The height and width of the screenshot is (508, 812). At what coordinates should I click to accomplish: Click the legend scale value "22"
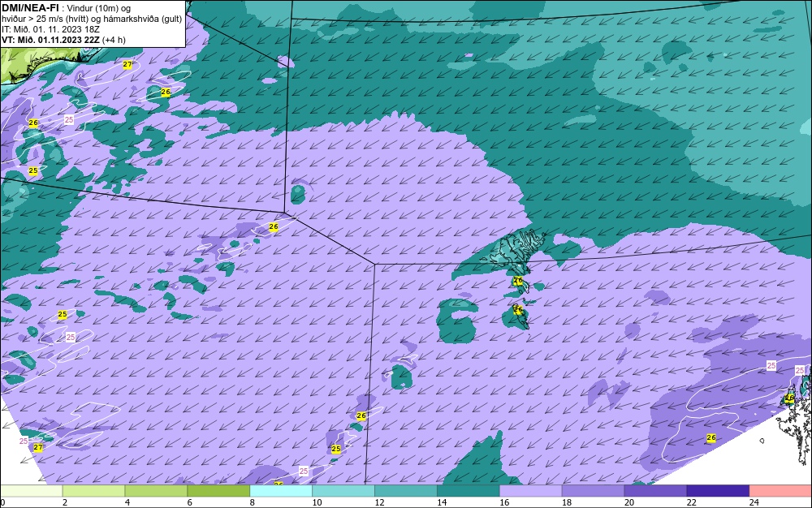pos(691,502)
